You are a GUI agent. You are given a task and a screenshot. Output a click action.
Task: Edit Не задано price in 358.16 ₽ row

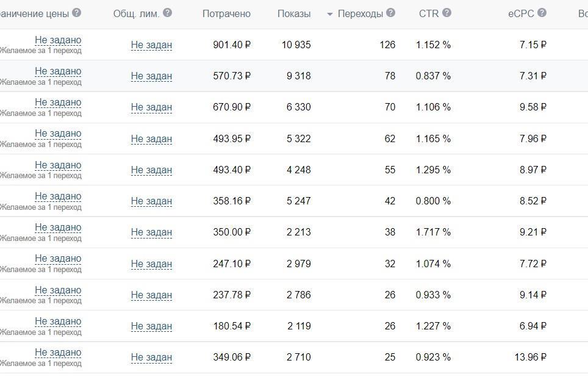pos(58,196)
